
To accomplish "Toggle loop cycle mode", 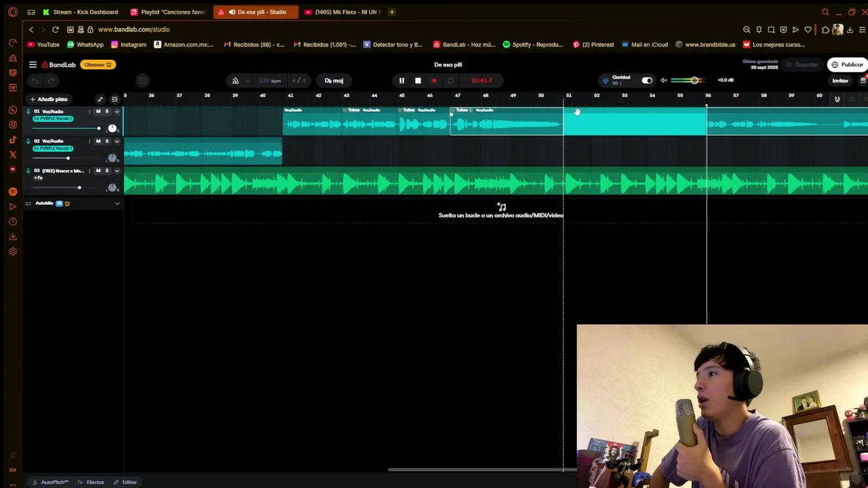I will [450, 81].
